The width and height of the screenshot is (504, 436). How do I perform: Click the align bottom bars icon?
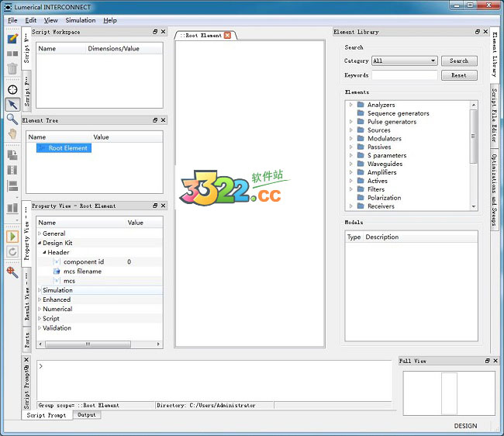[12, 208]
